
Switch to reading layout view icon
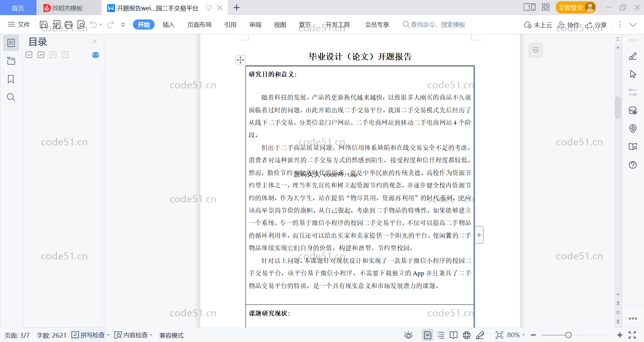(453, 335)
